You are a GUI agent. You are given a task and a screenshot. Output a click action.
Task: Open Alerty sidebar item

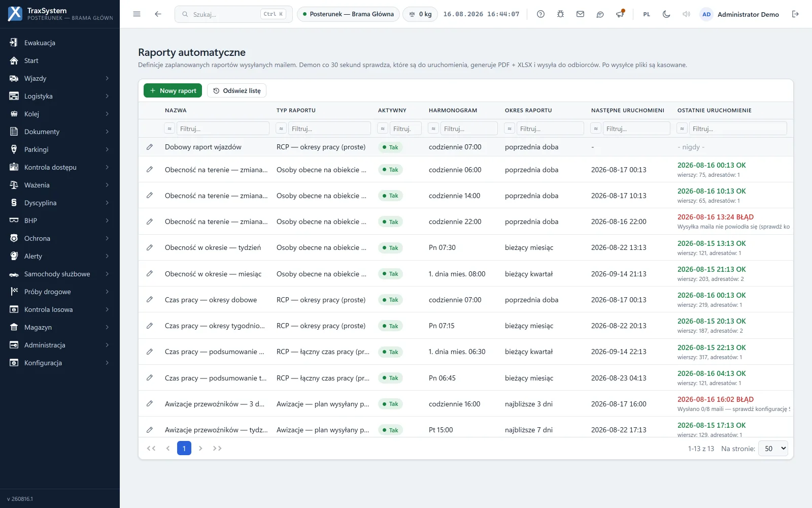click(60, 256)
